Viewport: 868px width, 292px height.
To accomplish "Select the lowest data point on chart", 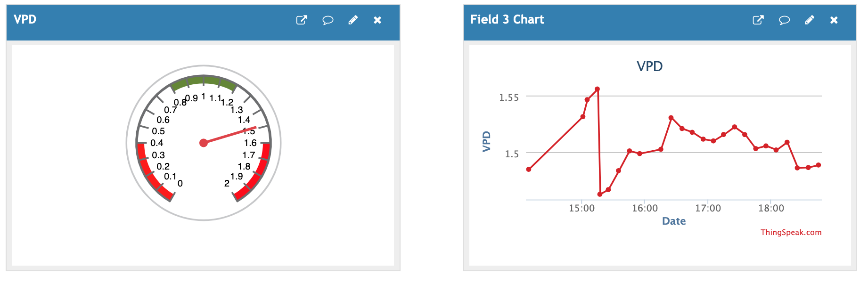I will click(600, 194).
